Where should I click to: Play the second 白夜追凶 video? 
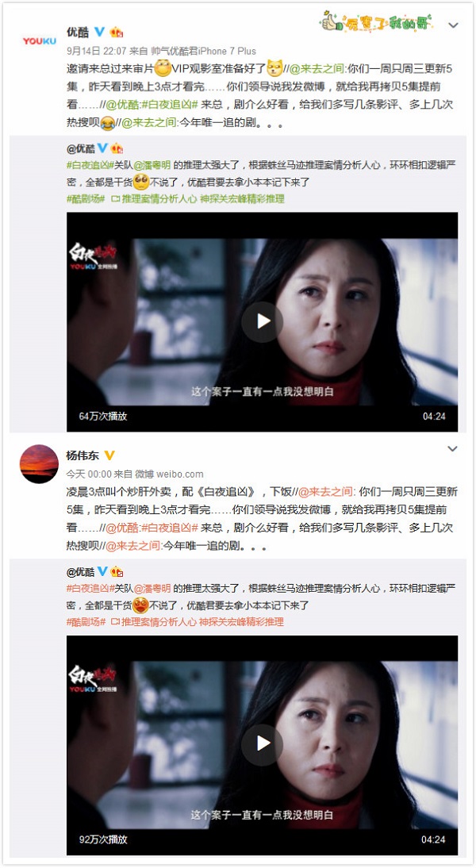263,744
